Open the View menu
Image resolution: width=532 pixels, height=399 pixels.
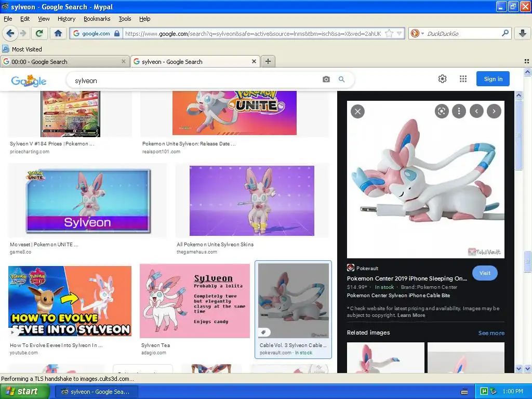[44, 19]
